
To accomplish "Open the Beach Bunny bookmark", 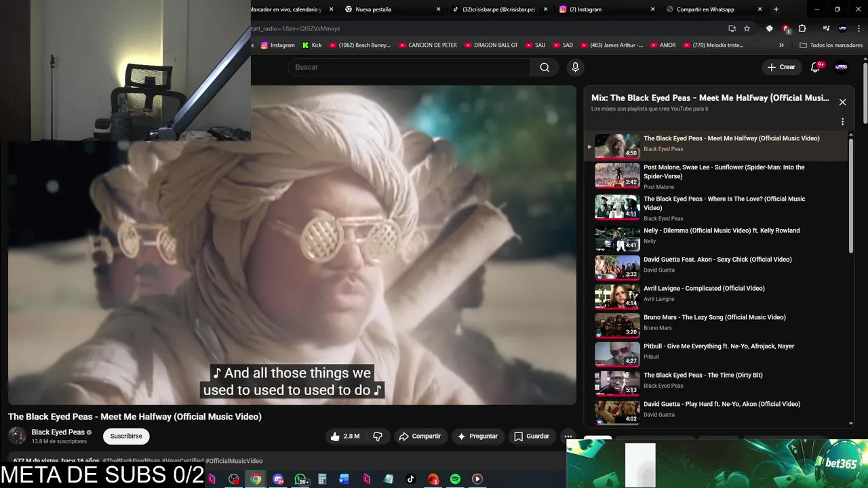I will point(360,45).
